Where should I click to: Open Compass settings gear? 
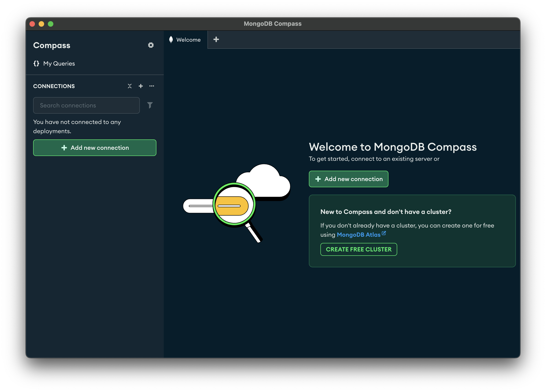[151, 45]
